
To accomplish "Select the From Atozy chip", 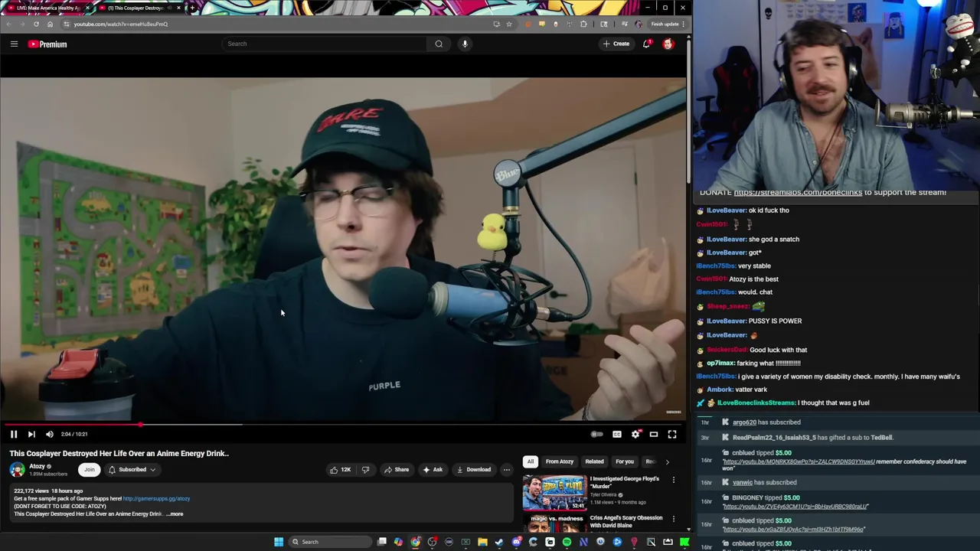I will [560, 461].
